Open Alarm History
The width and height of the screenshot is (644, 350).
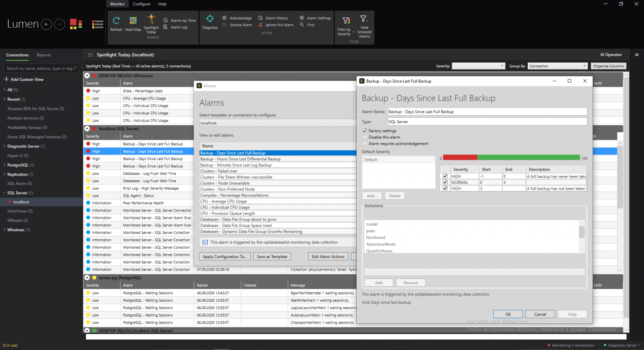(x=273, y=18)
